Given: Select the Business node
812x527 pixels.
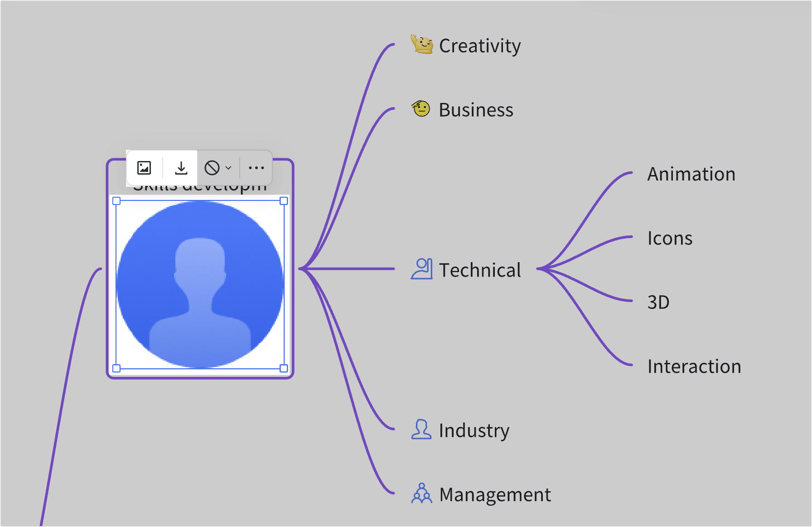Looking at the screenshot, I should [x=476, y=110].
